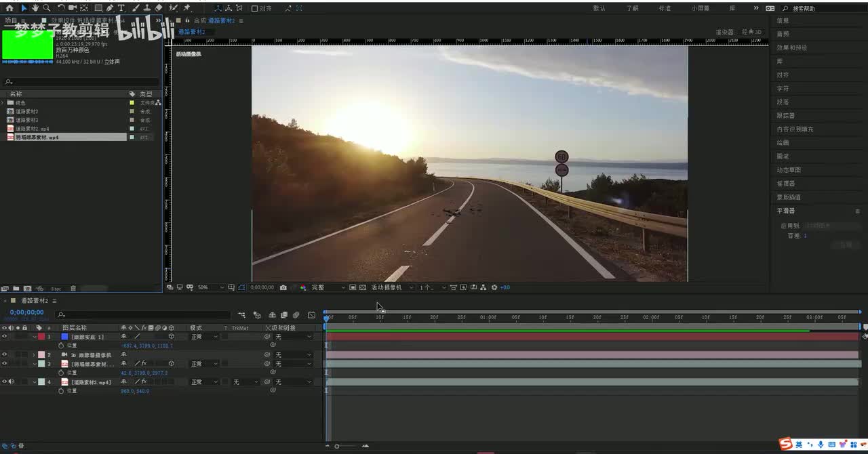This screenshot has width=868, height=454.
Task: Select the Pan Behind anchor point tool
Action: click(85, 8)
